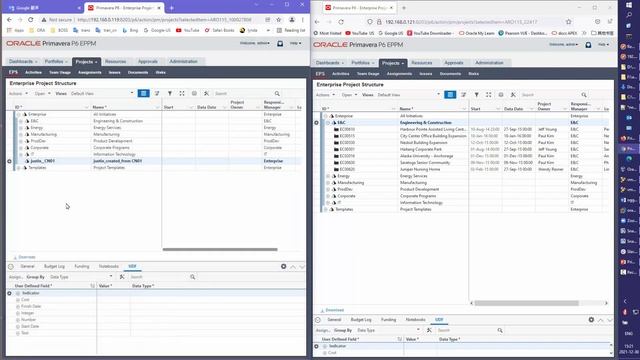Click the grouping icon beside grid view, right window
640x360 pixels.
pyautogui.click(x=463, y=95)
